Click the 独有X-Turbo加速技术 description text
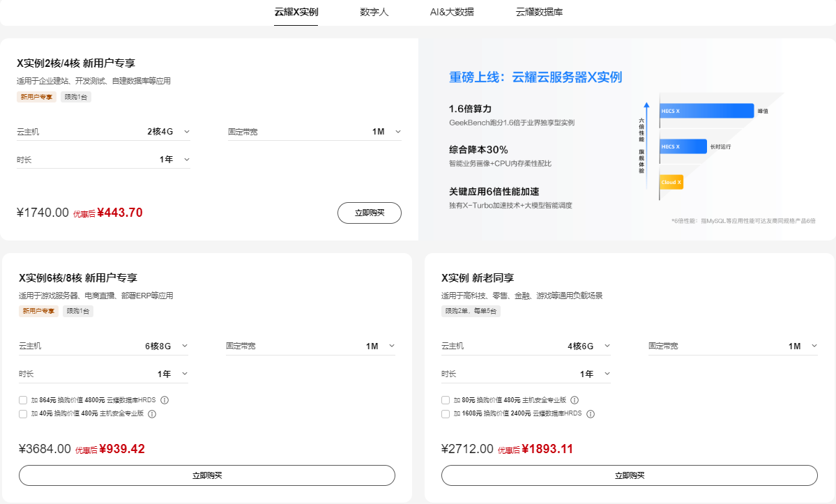Image resolution: width=836 pixels, height=504 pixels. pyautogui.click(x=510, y=206)
